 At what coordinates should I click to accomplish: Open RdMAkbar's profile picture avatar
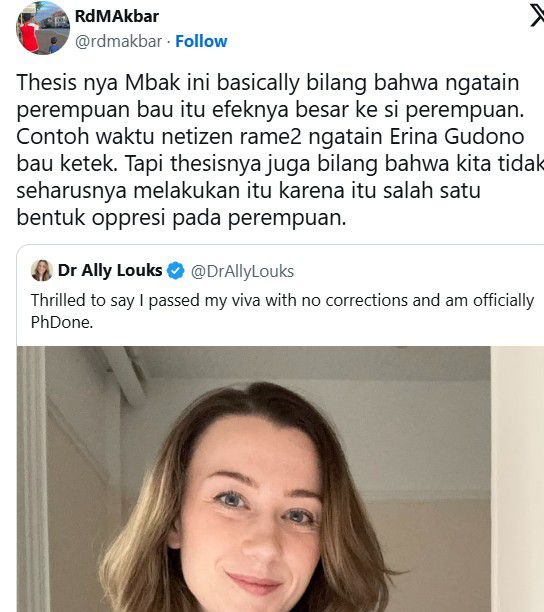point(43,28)
